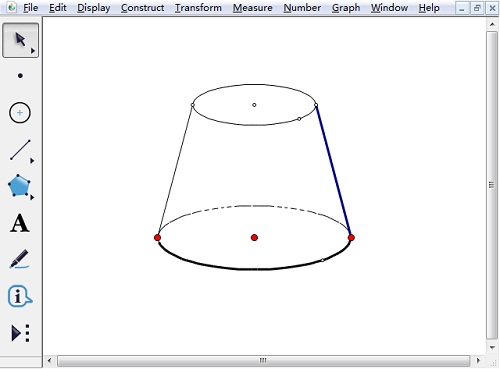Open the Construct menu

[142, 8]
